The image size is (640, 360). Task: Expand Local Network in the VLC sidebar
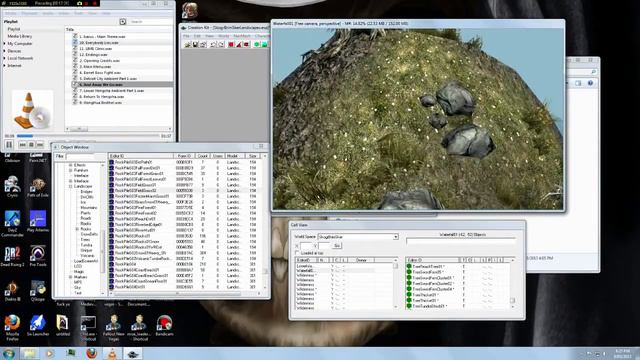[5, 58]
